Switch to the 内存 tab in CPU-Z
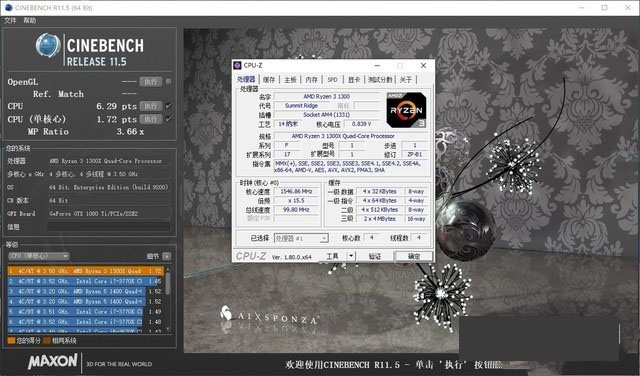This screenshot has height=376, width=640. coord(311,80)
